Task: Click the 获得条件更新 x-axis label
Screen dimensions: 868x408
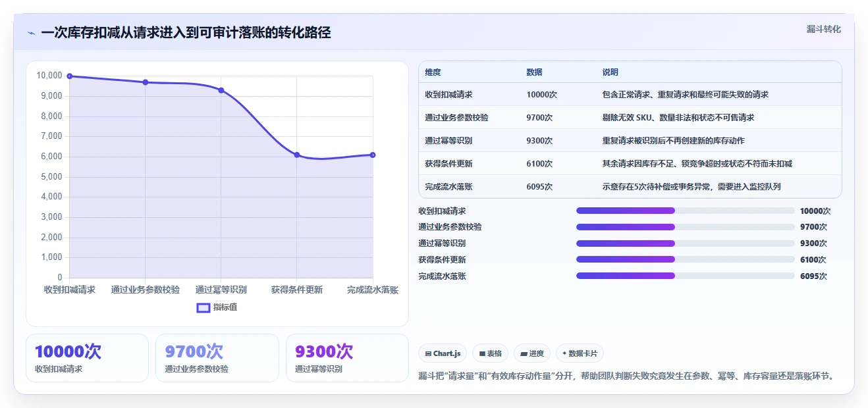Action: point(297,290)
